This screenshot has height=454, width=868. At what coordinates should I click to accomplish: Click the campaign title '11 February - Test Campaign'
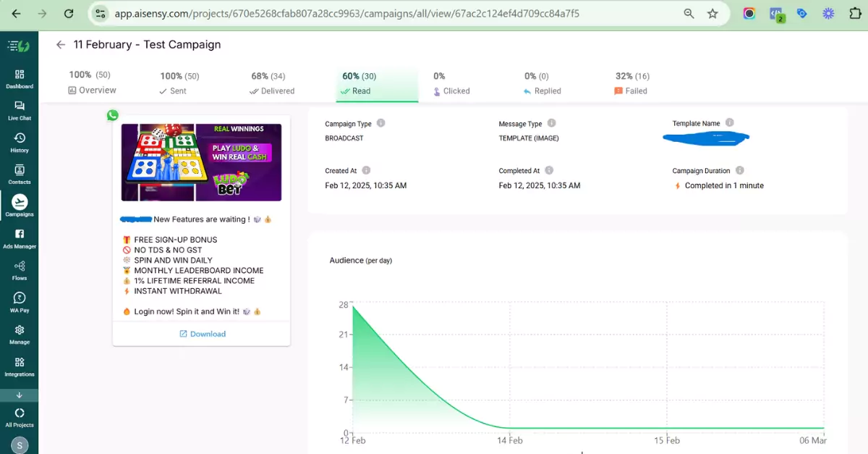[147, 45]
